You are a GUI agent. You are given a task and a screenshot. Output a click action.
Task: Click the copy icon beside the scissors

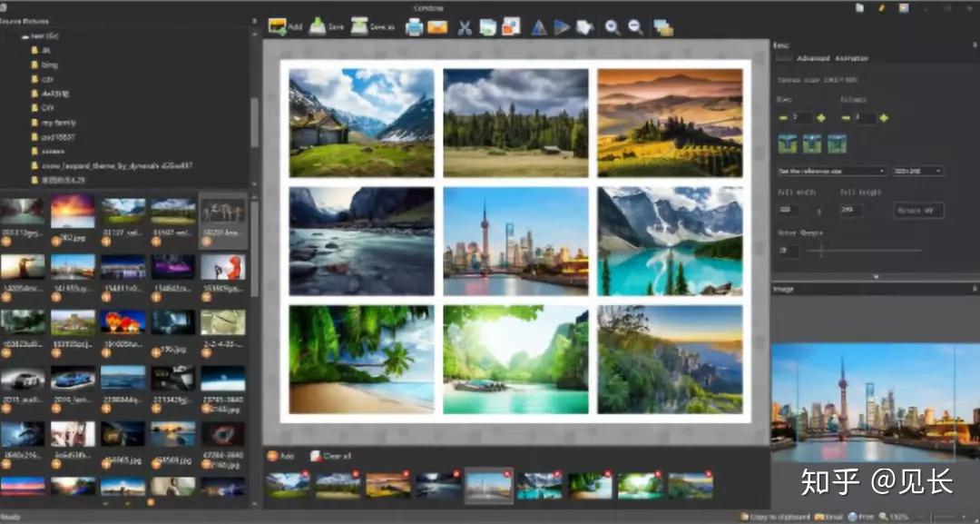[487, 27]
